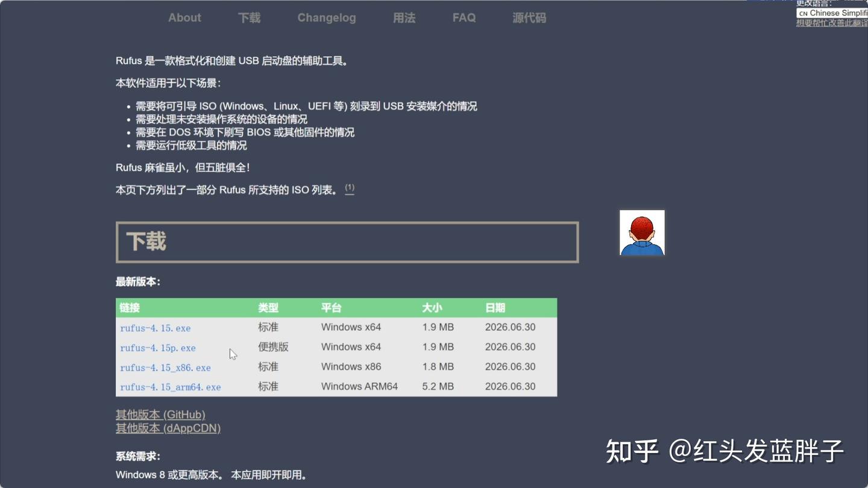Click the date in the rufus-4.15_x86.exe row
Viewport: 868px width, 488px height.
click(x=511, y=367)
